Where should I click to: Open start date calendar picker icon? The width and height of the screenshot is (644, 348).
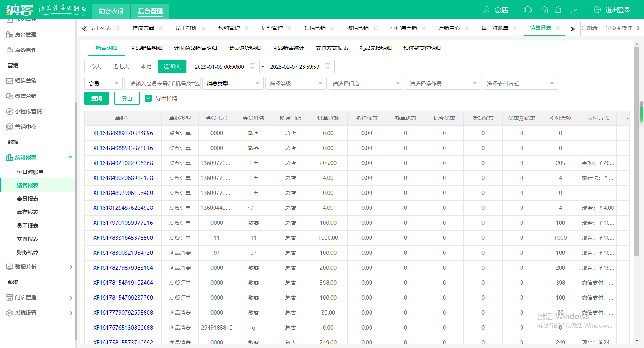click(253, 66)
